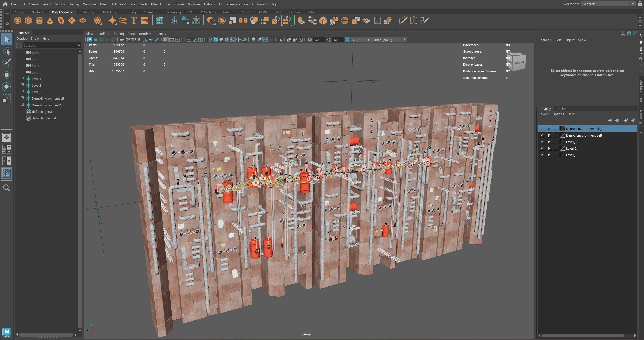Click the Demo_Envoronment_Right layer color swatch

[563, 129]
